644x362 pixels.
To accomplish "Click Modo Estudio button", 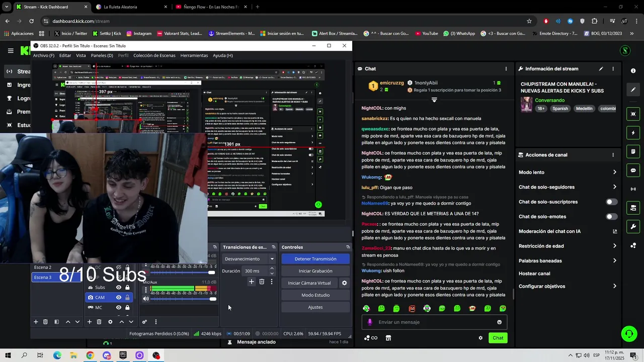I will [x=315, y=295].
